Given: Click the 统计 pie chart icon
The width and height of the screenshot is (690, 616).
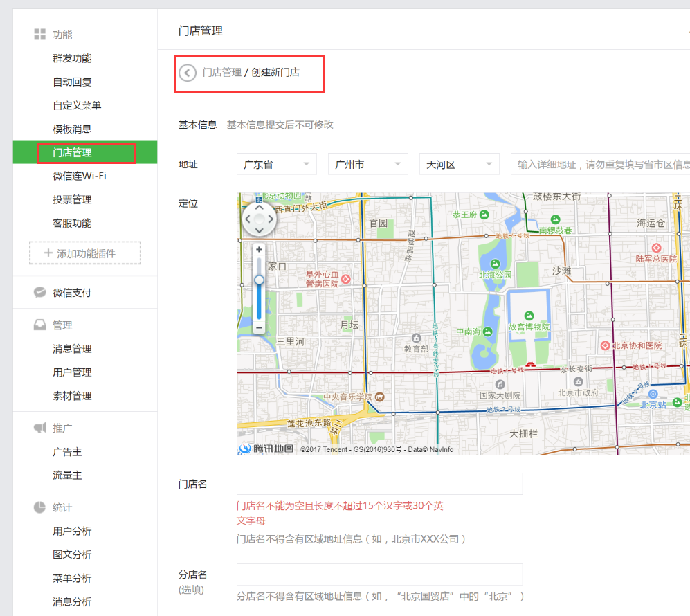Looking at the screenshot, I should 40,507.
